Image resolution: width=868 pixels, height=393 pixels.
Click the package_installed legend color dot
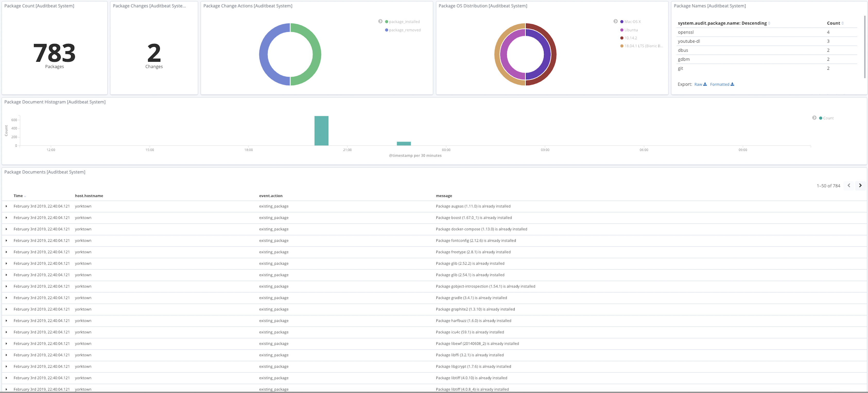coord(386,22)
